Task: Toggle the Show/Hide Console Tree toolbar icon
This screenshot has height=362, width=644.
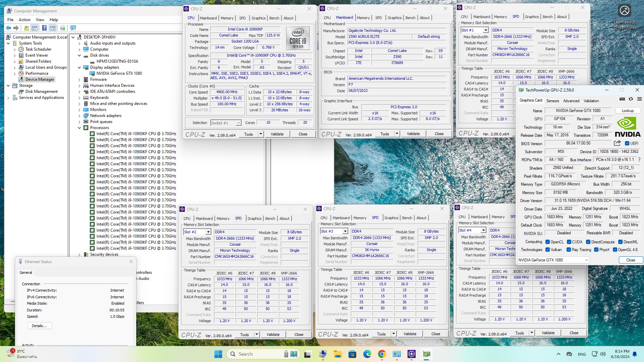Action: (x=34, y=28)
